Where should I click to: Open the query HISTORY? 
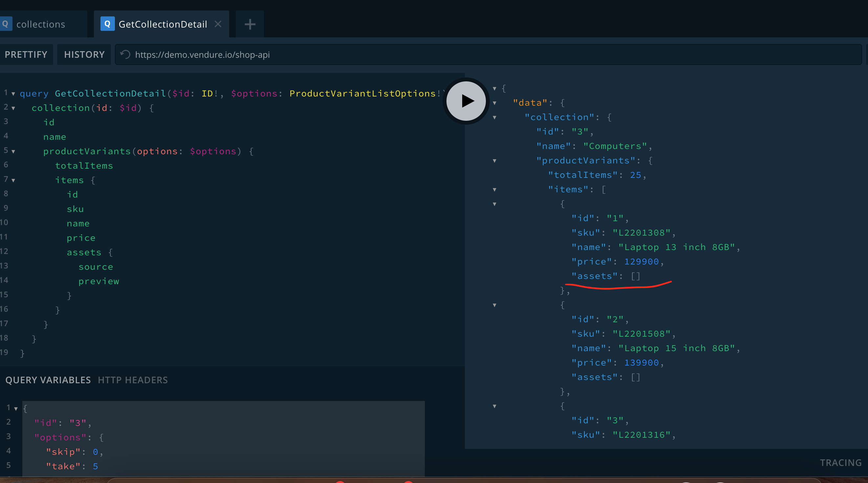(x=84, y=54)
